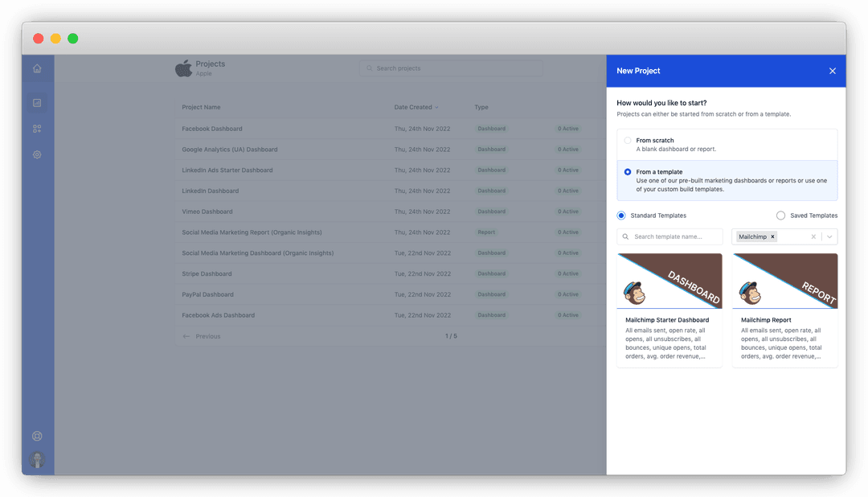Open the PayPal Dashboard project
Viewport: 868px width, 497px height.
207,294
